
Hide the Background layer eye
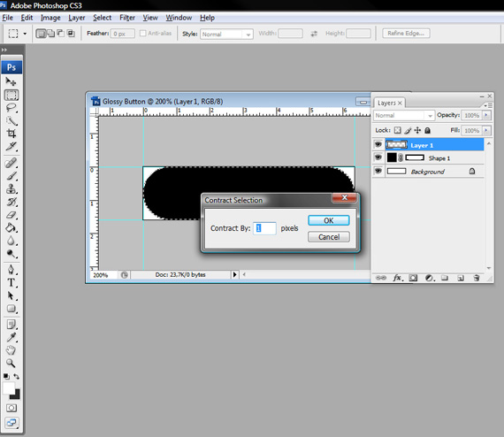tap(378, 171)
